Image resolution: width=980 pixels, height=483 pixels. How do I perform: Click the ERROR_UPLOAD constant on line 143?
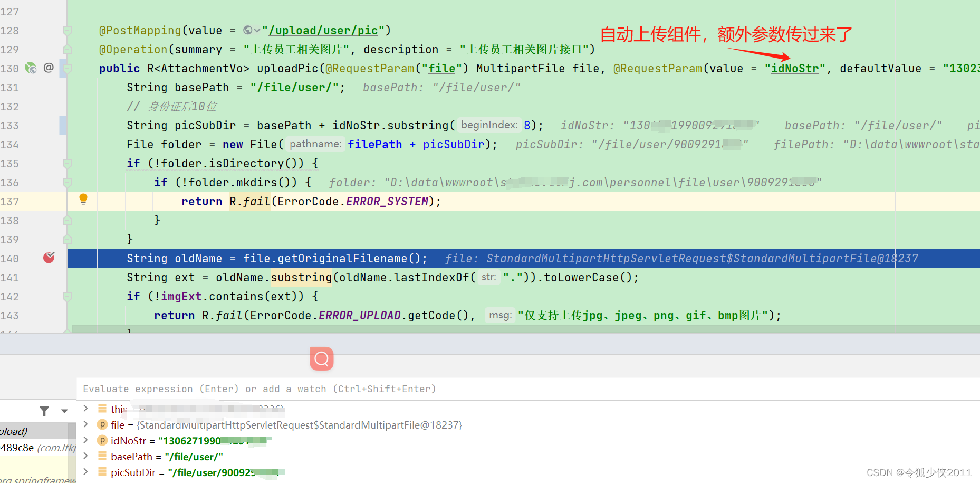click(359, 316)
